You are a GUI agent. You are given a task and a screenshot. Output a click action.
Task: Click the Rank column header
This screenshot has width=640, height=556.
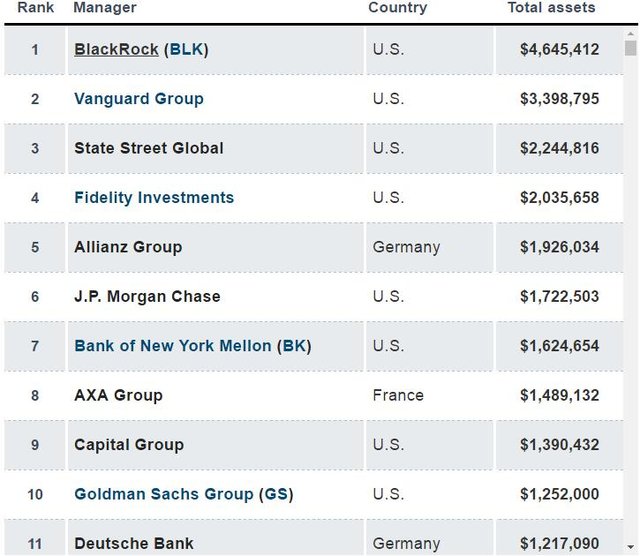pos(35,8)
